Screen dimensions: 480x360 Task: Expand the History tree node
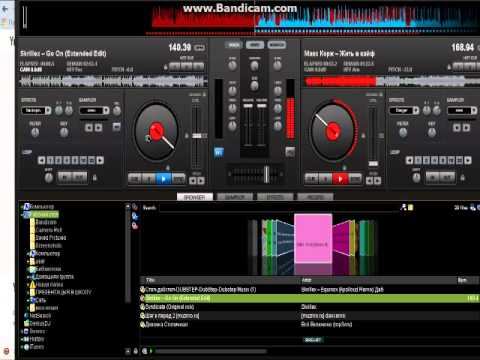(x=22, y=339)
